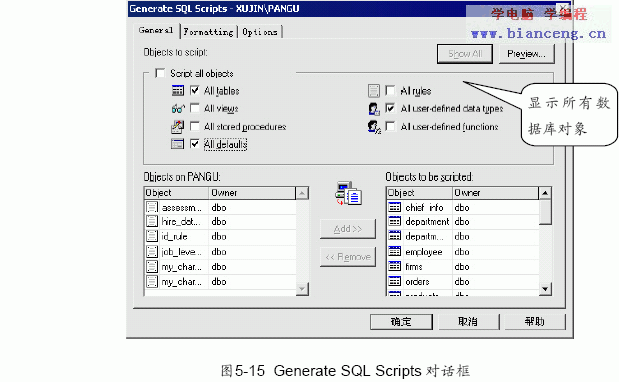Click the job_leve... rule icon
619x382 pixels.
152,251
